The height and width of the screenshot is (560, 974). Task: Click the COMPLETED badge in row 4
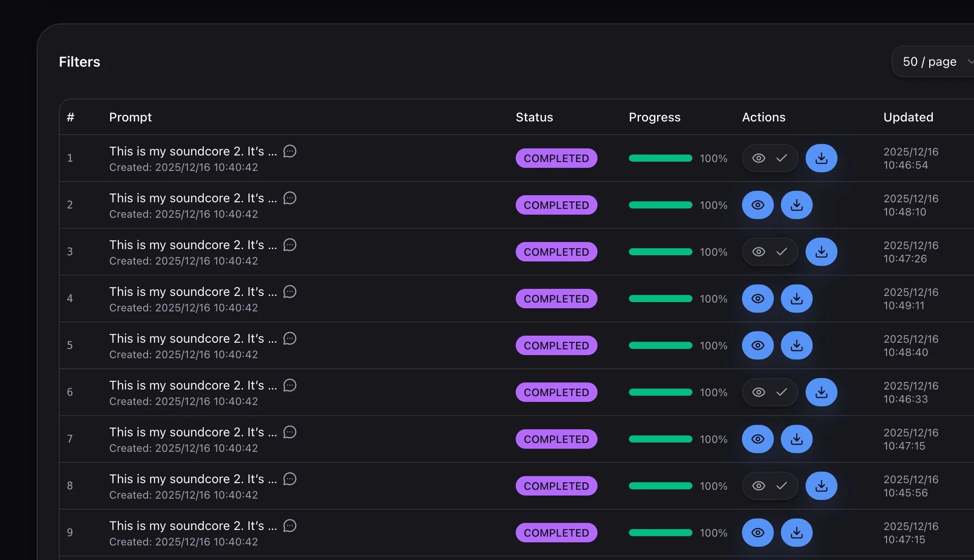556,299
